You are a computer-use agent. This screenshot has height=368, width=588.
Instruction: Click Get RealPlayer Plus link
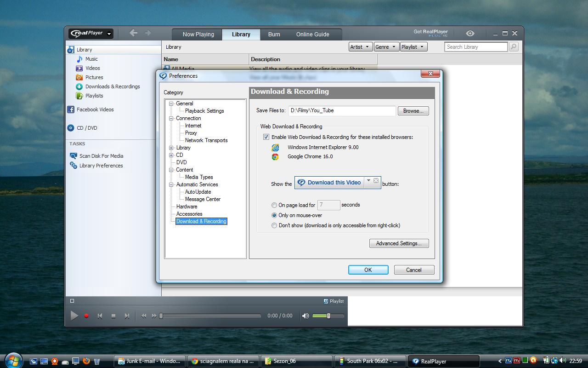[x=430, y=33]
